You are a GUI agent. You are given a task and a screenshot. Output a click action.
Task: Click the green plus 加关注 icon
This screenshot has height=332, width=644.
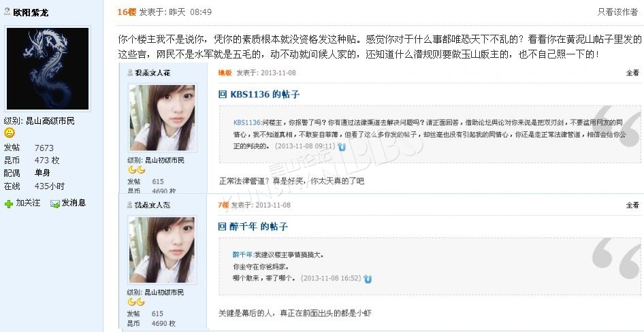coord(9,203)
